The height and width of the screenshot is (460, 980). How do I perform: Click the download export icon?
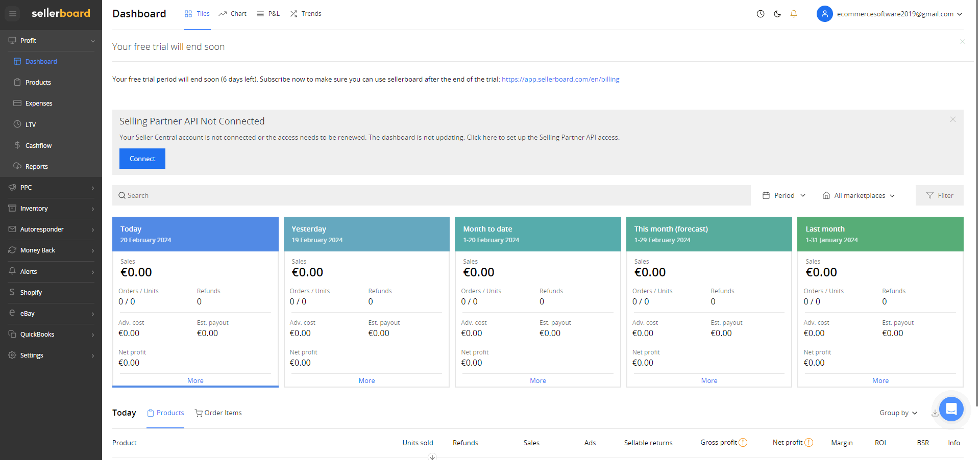pos(935,413)
